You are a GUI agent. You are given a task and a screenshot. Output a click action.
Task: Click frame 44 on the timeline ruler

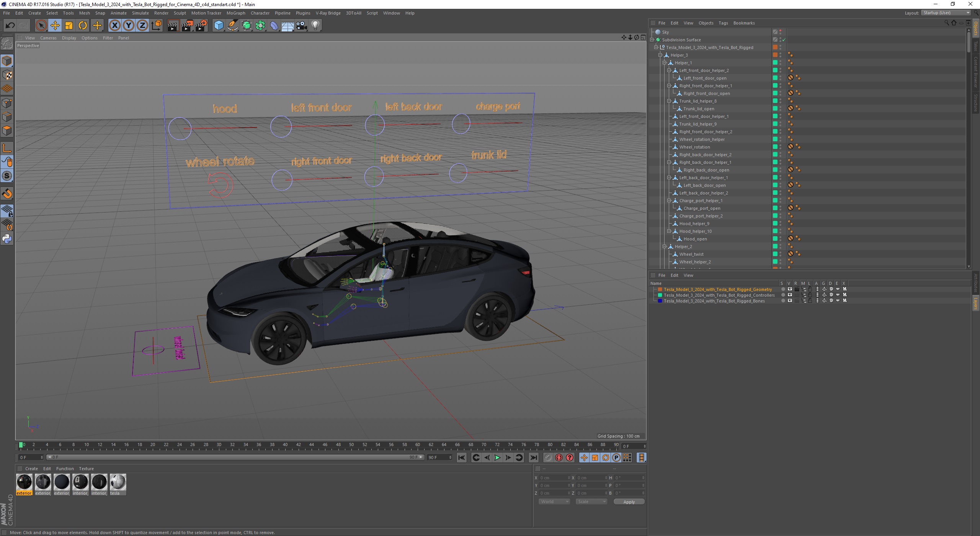pos(312,445)
